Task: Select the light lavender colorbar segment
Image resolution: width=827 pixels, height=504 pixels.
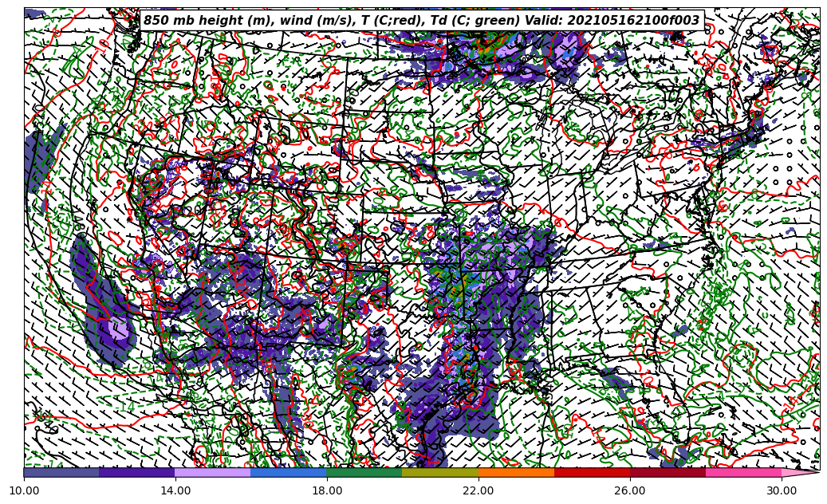Action: (x=213, y=472)
